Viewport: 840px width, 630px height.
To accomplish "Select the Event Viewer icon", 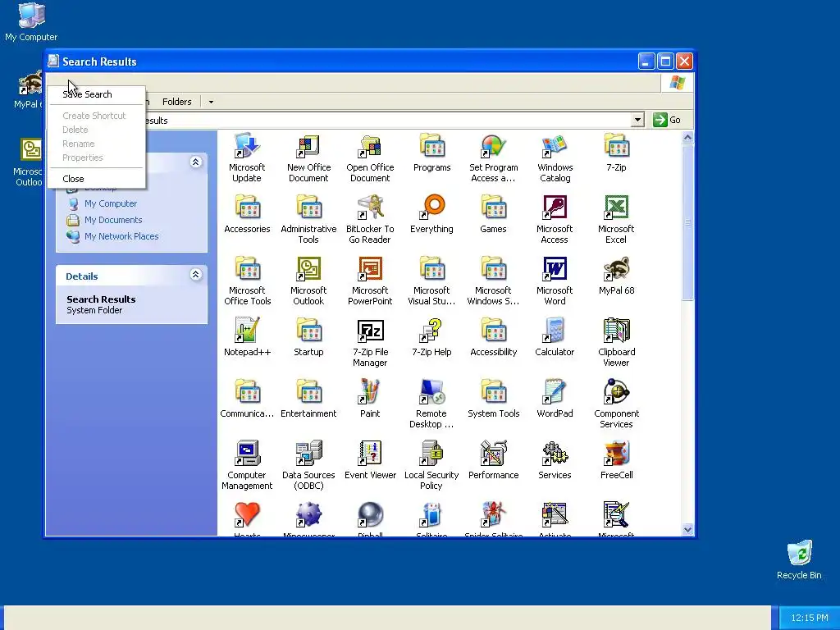I will pos(370,461).
